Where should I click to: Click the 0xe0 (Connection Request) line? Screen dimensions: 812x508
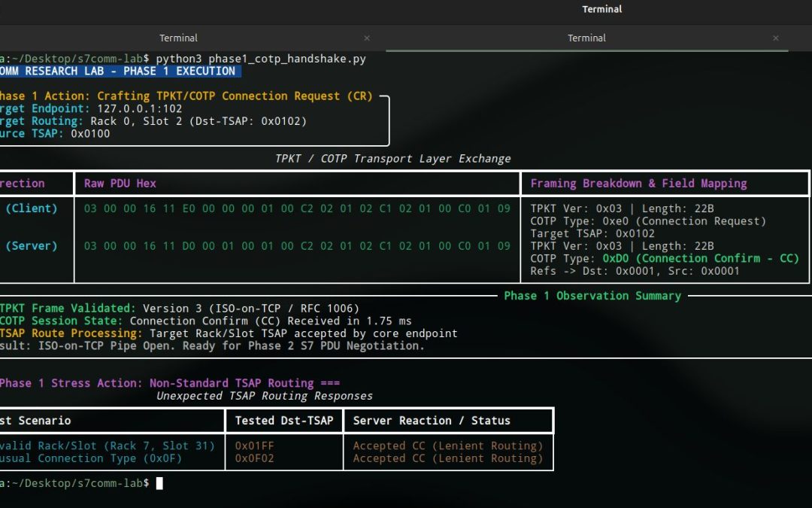(x=648, y=221)
